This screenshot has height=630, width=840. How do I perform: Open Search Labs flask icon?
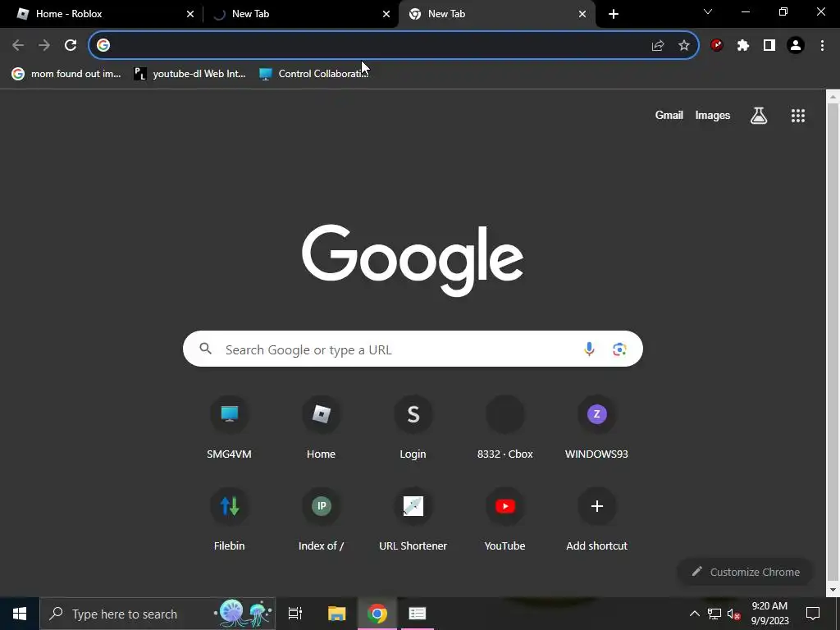tap(759, 115)
